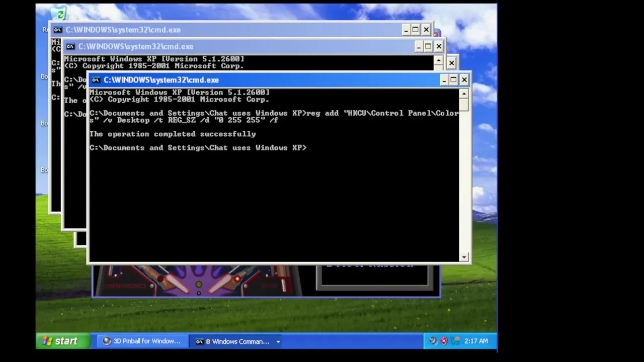Open the rearmost cmd window's title icon menu
644x362 pixels.
tap(58, 30)
